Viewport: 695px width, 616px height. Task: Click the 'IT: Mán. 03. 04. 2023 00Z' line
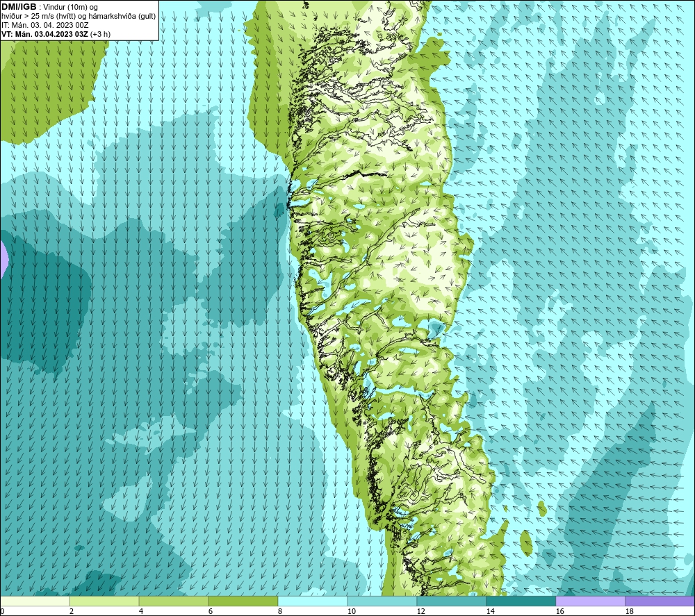tap(44, 25)
